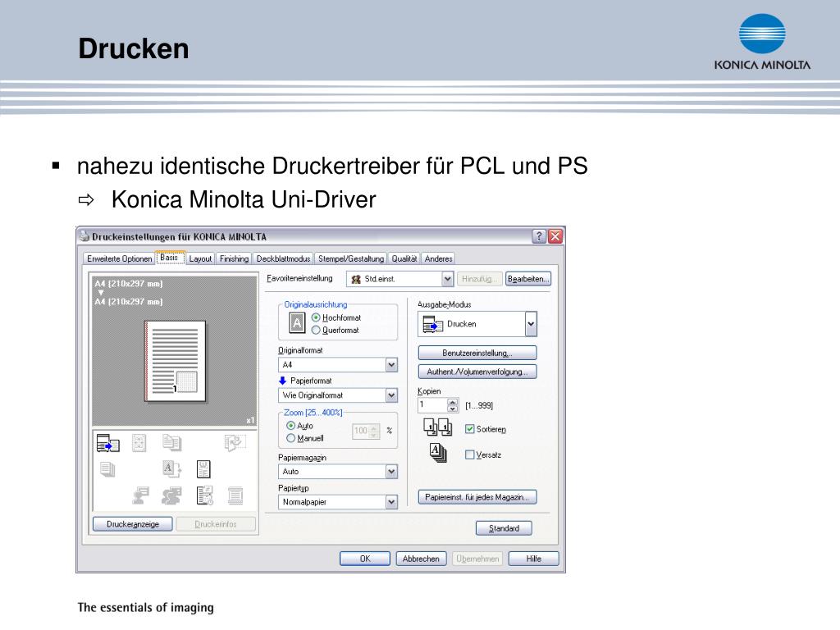Decrease Kopien with the down stepper arrow

tap(453, 409)
